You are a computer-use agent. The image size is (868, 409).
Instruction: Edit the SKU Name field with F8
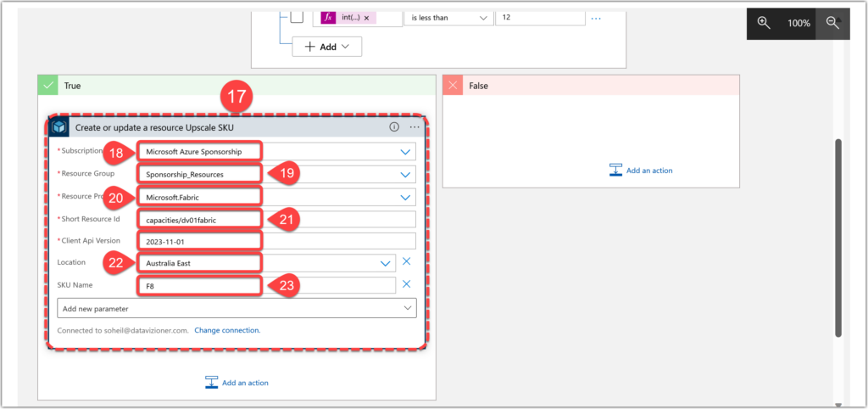(x=267, y=287)
